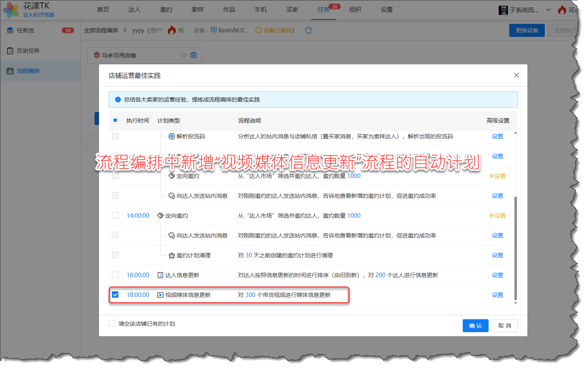Click the 达人信息更新 list icon
The height and width of the screenshot is (371, 588).
160,275
